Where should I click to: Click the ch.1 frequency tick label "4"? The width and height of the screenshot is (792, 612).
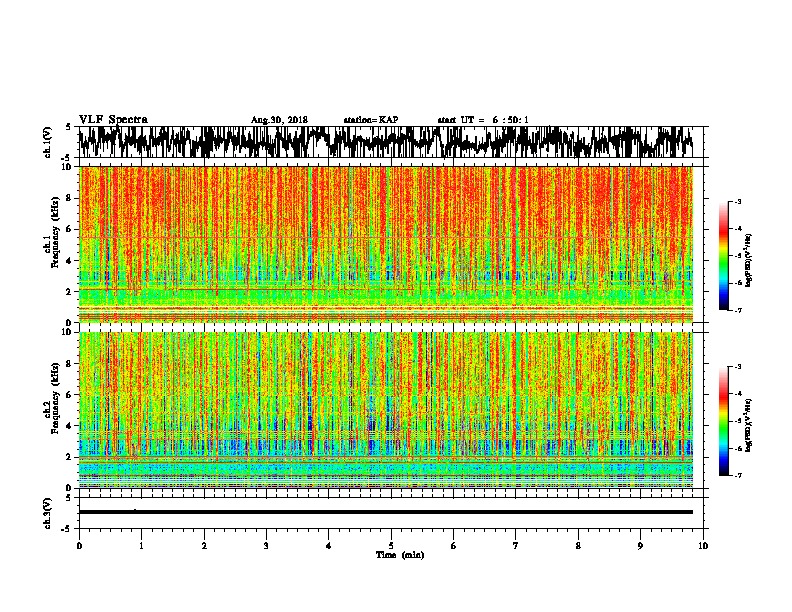click(69, 261)
